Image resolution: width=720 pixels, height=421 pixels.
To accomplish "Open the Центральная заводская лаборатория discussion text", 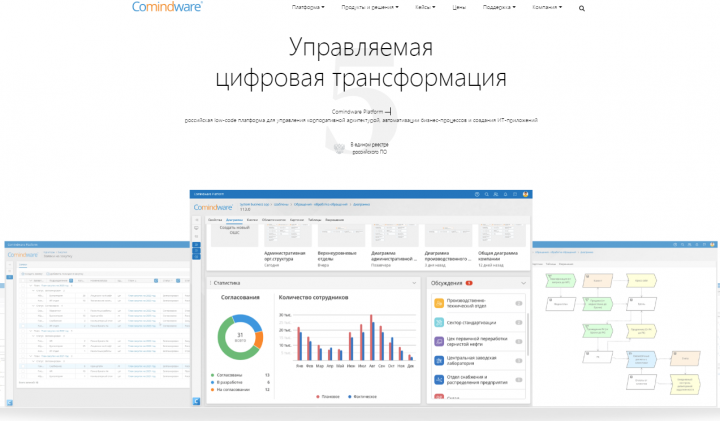I will tap(471, 360).
